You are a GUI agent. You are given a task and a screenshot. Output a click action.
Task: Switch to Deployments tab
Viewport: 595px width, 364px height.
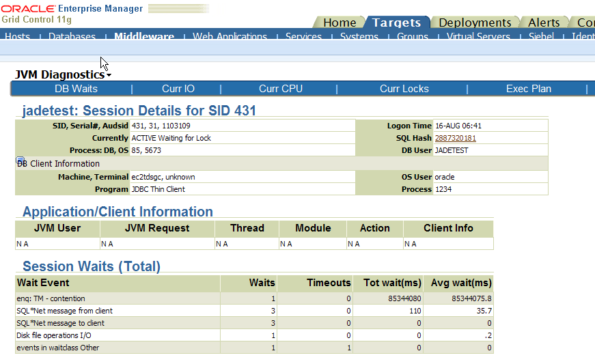click(x=475, y=23)
